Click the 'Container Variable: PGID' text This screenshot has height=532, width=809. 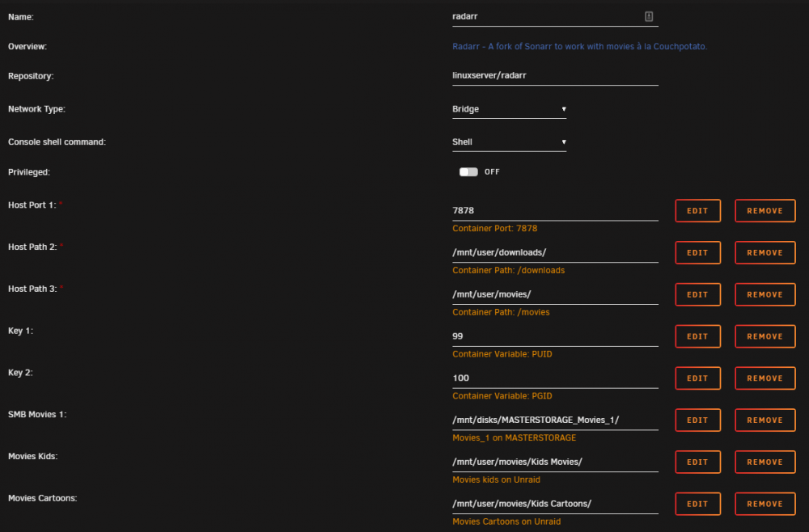(x=502, y=396)
